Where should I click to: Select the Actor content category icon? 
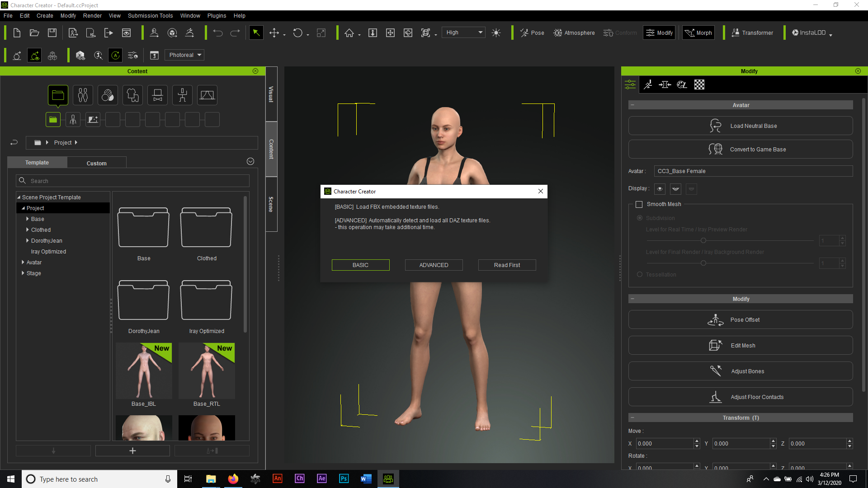coord(83,95)
